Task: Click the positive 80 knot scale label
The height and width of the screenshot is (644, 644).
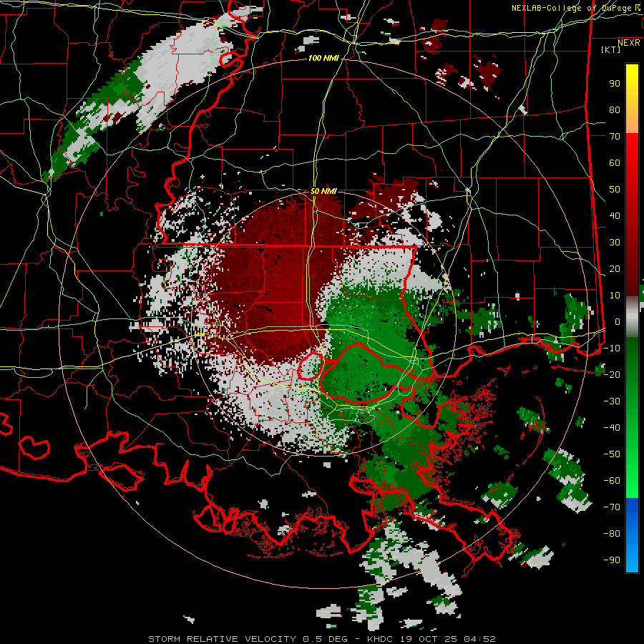Action: click(x=615, y=109)
